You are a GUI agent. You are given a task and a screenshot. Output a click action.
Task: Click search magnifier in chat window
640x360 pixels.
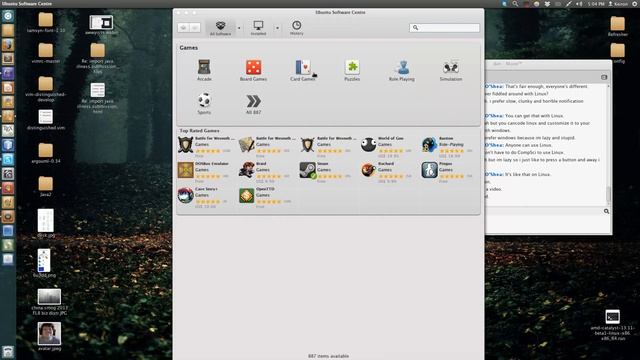point(606,211)
